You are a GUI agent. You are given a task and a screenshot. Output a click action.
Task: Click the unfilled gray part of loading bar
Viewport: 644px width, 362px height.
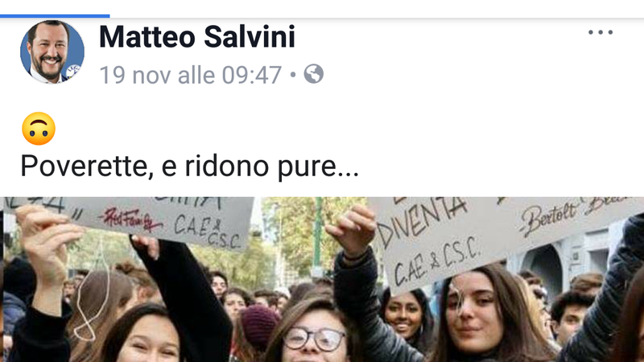(x=377, y=16)
